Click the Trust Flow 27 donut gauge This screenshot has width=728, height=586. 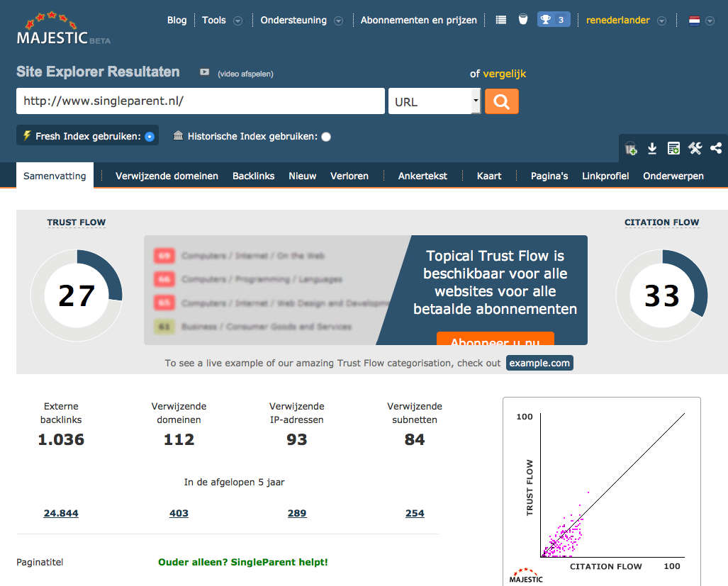pyautogui.click(x=77, y=295)
